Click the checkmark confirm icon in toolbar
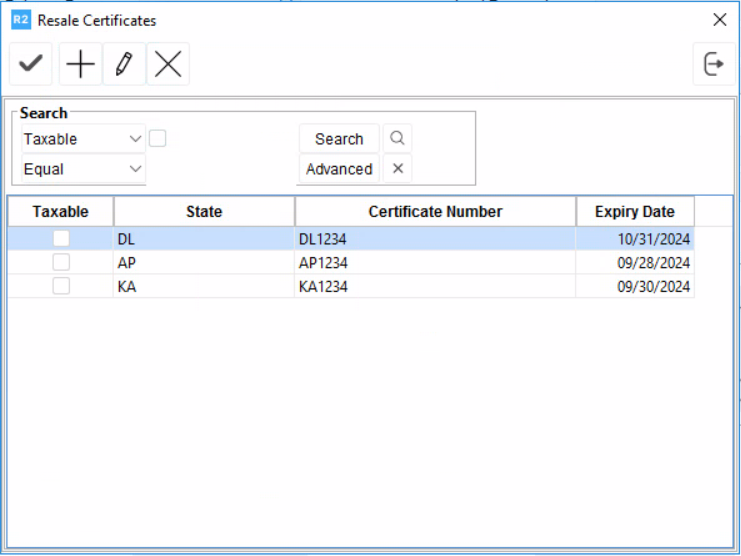Image resolution: width=741 pixels, height=556 pixels. click(x=31, y=65)
